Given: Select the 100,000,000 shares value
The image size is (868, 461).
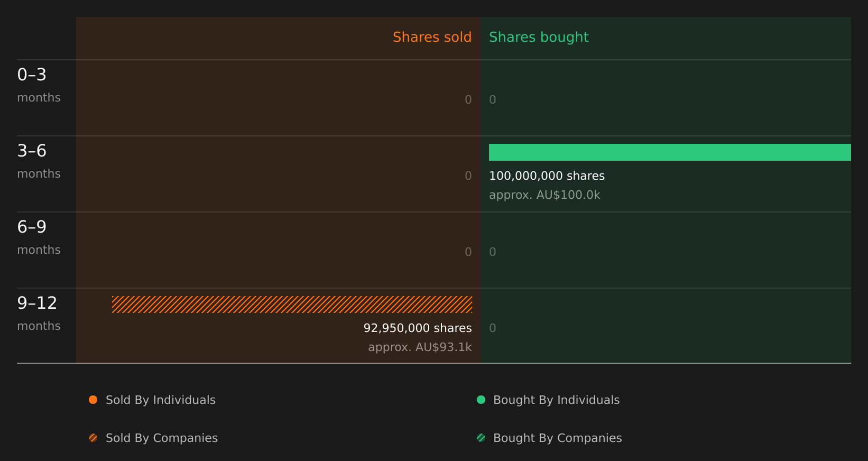Looking at the screenshot, I should (x=547, y=176).
